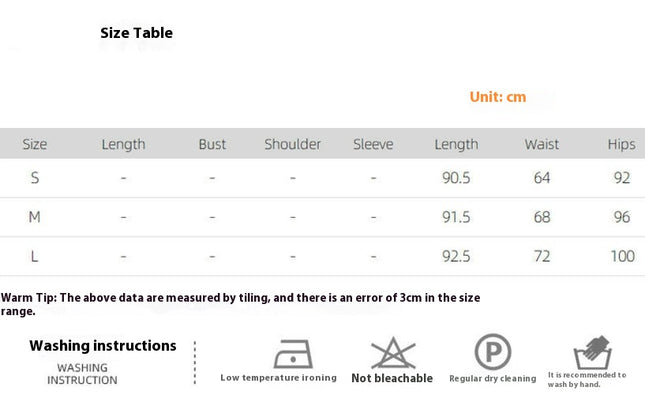Click the Size Table heading
The image size is (645, 402).
(137, 33)
